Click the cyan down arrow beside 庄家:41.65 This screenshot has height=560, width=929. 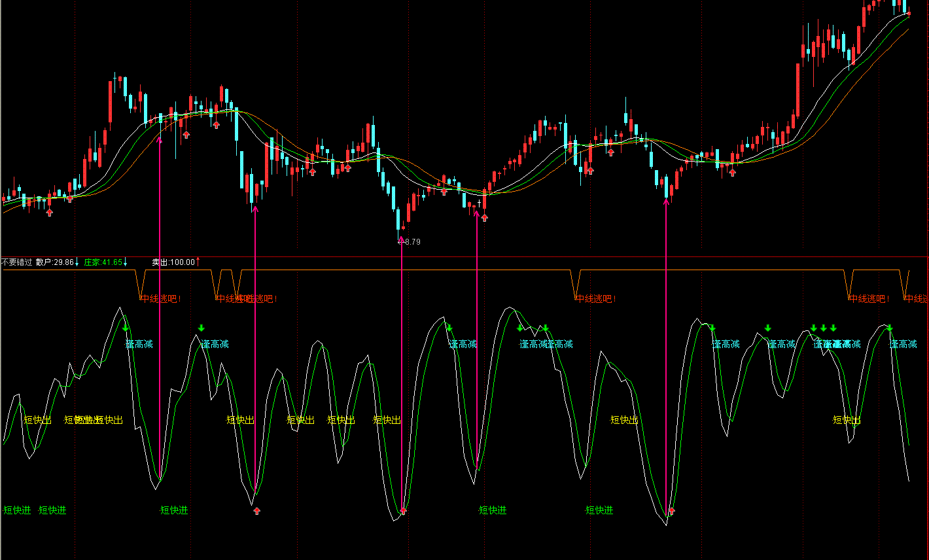point(126,262)
